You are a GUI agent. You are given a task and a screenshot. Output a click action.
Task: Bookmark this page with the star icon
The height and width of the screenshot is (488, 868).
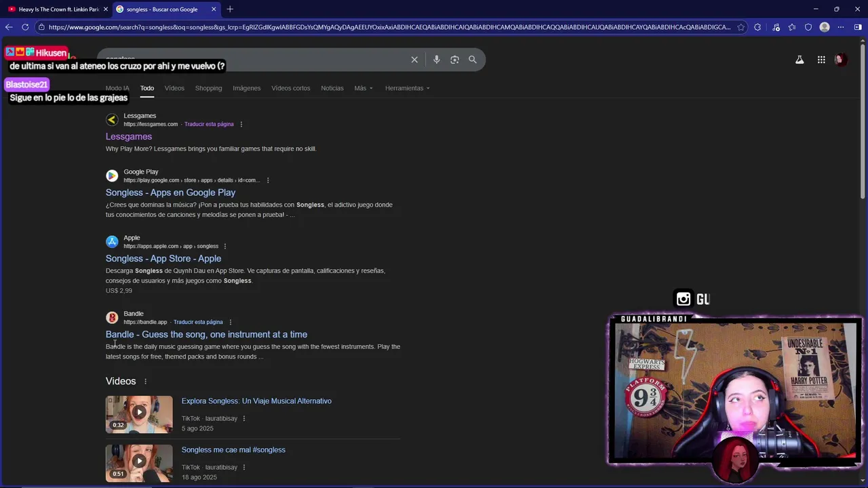click(741, 27)
